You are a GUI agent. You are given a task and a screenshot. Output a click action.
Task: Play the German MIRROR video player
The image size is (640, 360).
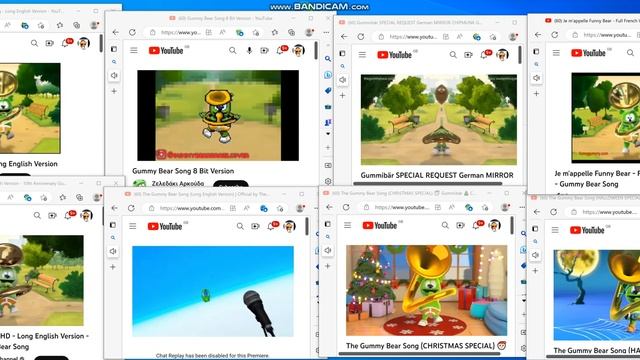coord(439,120)
